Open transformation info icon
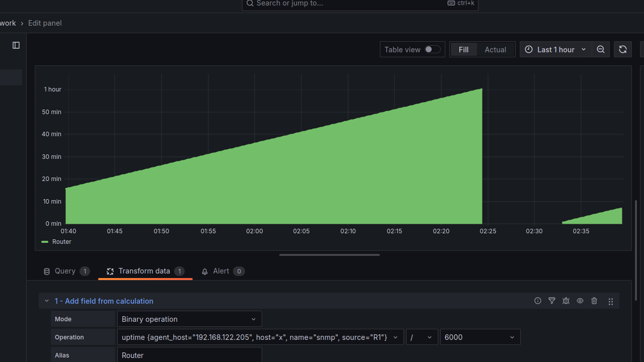This screenshot has width=644, height=362. 538,301
